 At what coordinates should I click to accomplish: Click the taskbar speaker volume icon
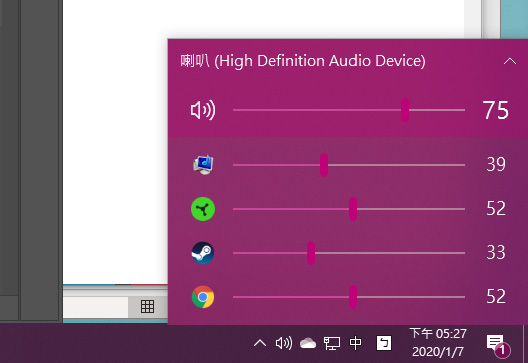coord(284,343)
